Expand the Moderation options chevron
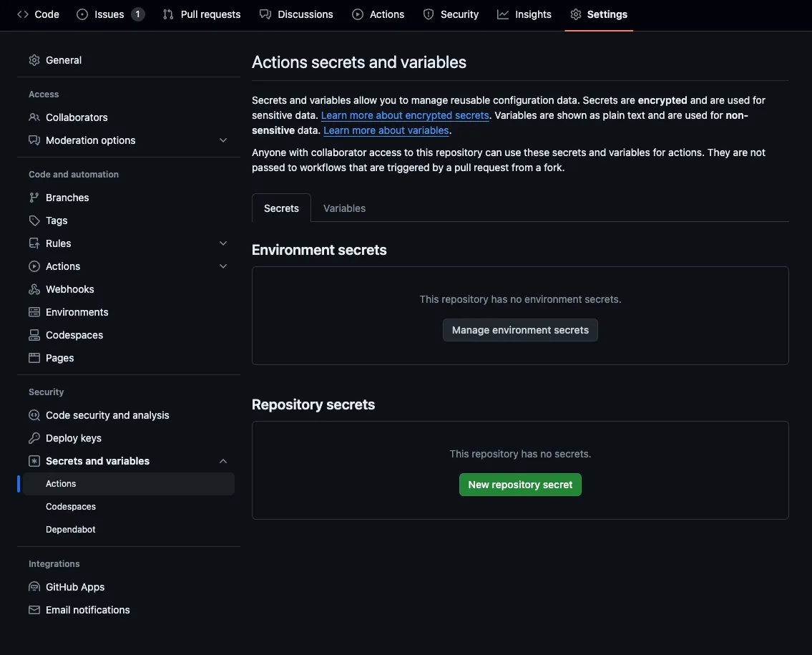Image resolution: width=812 pixels, height=655 pixels. click(223, 140)
